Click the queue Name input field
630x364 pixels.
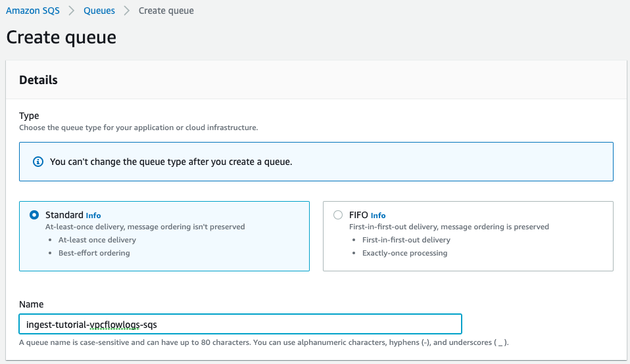tap(240, 325)
